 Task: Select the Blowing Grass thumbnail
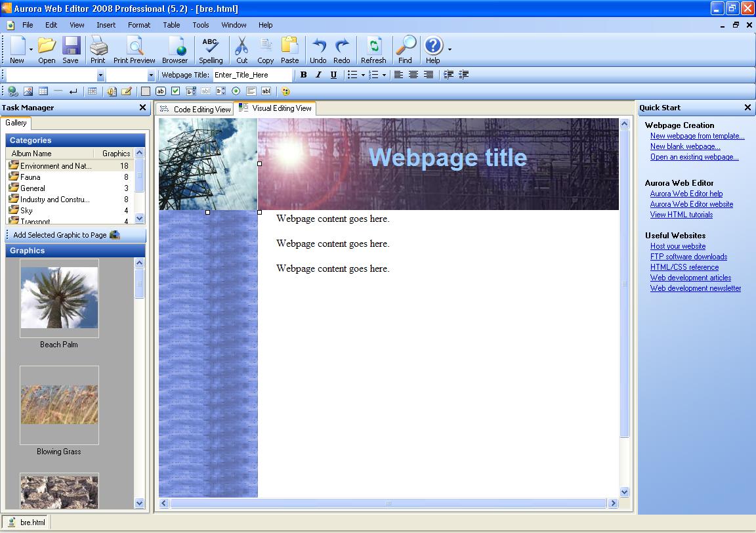tap(59, 405)
